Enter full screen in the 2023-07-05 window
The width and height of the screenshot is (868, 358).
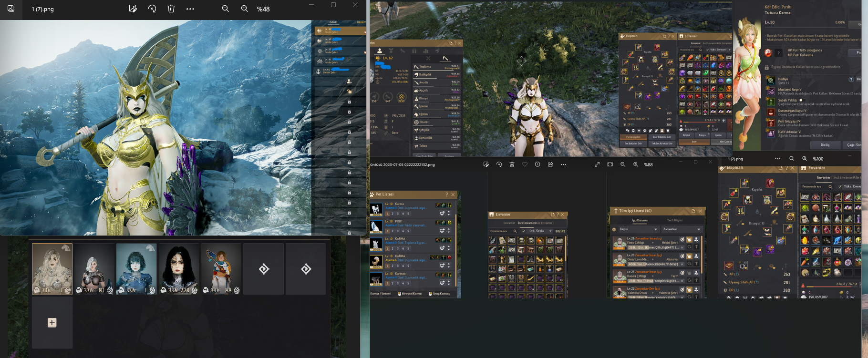pyautogui.click(x=597, y=164)
